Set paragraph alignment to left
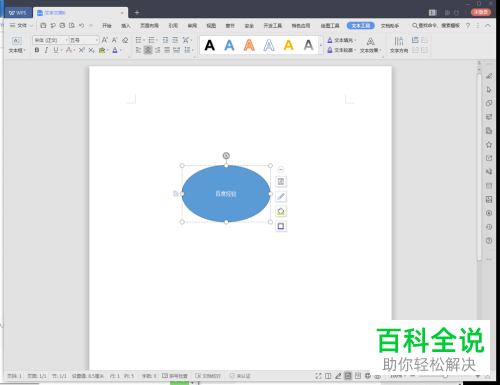500x385 pixels. tap(138, 50)
